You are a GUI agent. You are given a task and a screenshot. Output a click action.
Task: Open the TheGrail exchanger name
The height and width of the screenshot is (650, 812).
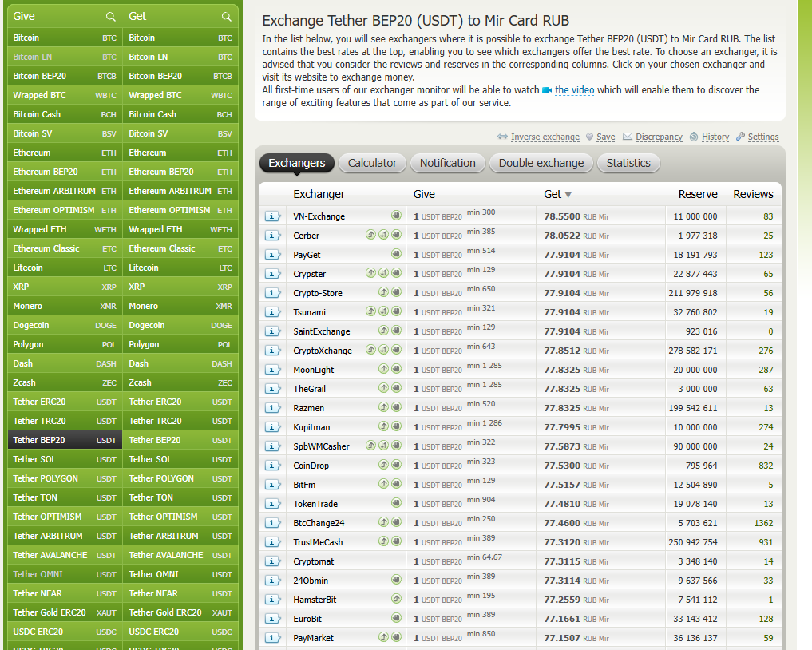309,389
